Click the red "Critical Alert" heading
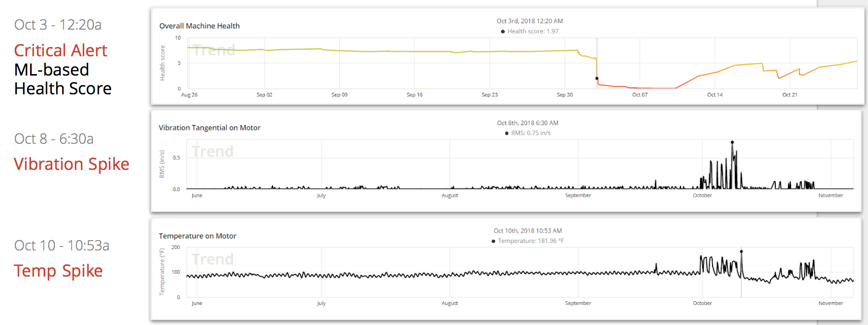The width and height of the screenshot is (868, 325). tap(61, 50)
